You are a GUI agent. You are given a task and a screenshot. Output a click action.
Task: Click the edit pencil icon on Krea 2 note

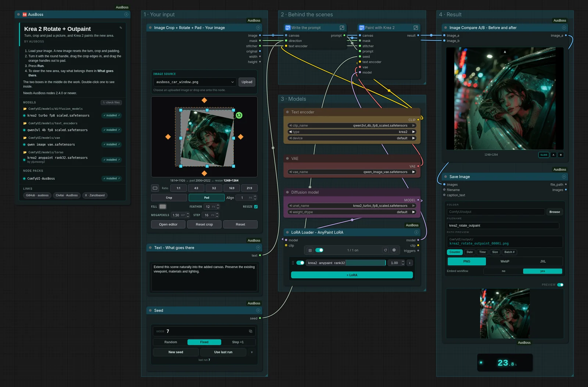click(121, 28)
